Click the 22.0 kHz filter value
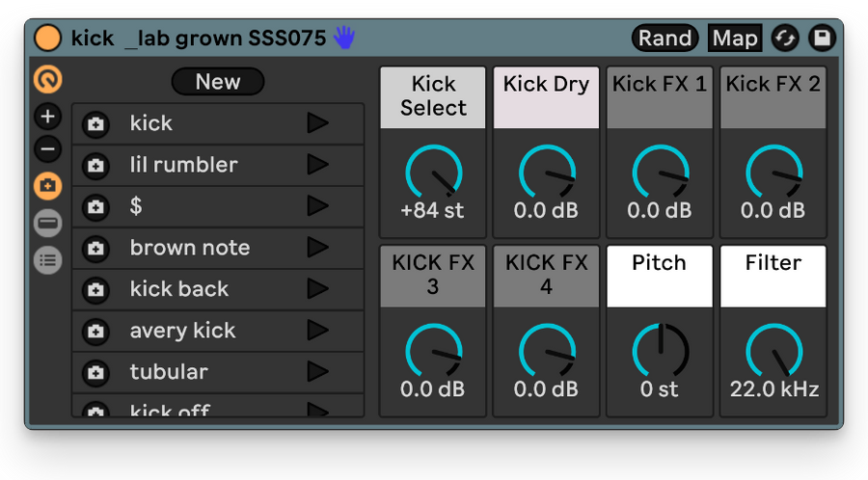868x480 pixels. 773,389
